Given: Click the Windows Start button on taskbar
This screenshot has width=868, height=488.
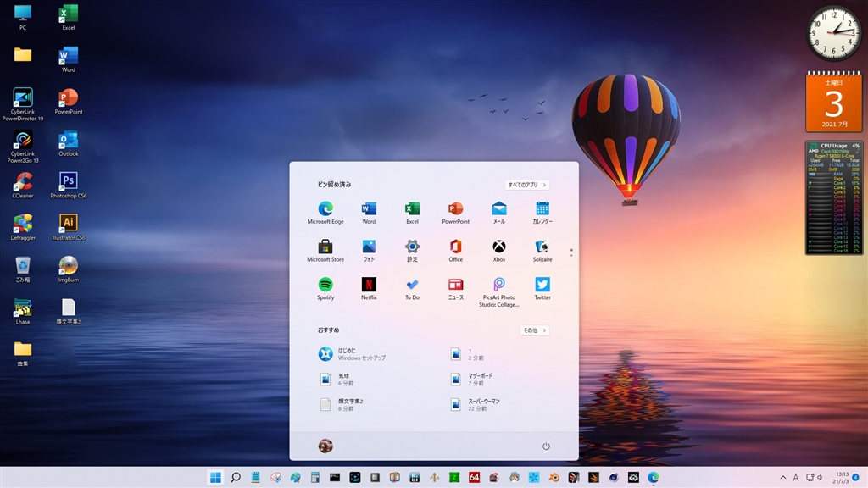Looking at the screenshot, I should click(215, 478).
